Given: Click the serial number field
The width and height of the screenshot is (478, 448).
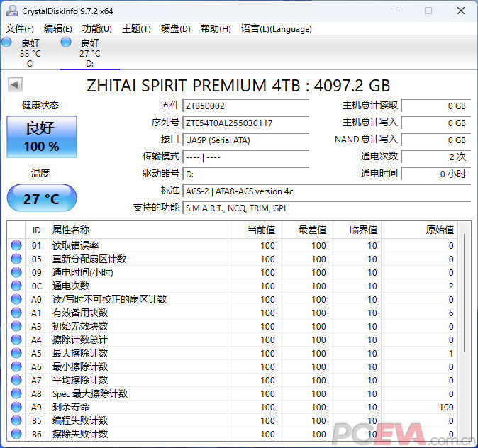Looking at the screenshot, I should pos(245,123).
